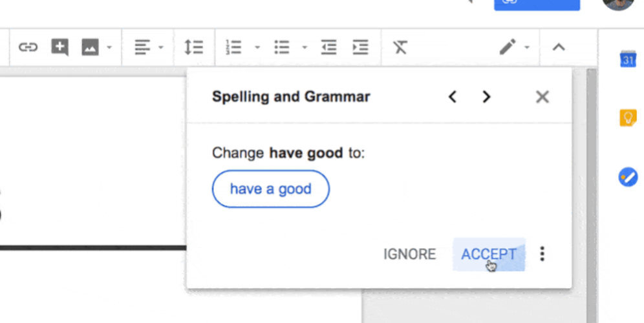Open the bulleted list options arrow

coord(305,48)
